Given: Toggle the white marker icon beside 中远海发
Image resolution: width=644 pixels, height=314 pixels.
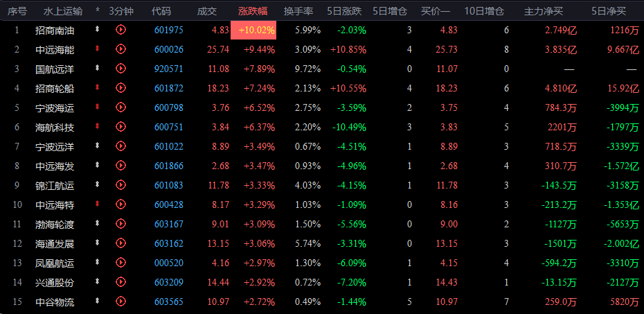Looking at the screenshot, I should coord(98,166).
